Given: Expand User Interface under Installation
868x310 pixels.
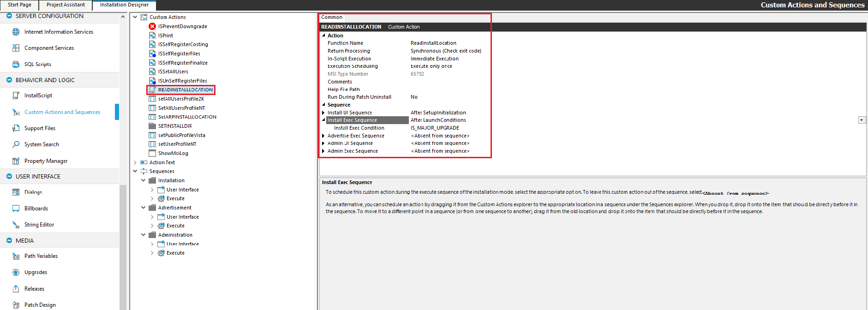Looking at the screenshot, I should 152,190.
